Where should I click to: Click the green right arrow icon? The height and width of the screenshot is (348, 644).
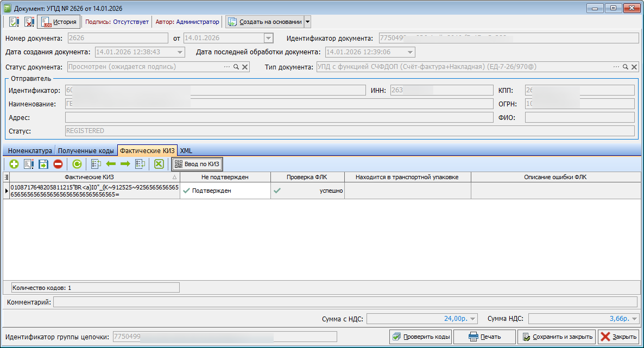pos(125,163)
